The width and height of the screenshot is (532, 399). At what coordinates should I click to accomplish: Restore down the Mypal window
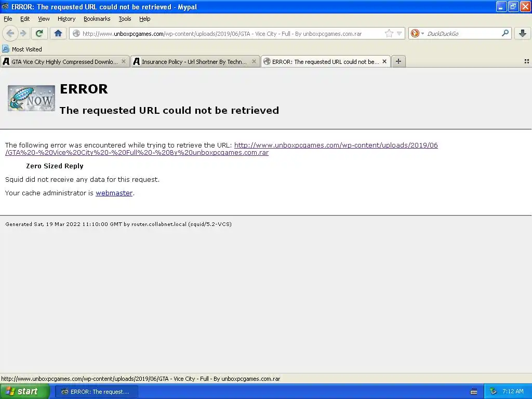click(513, 6)
